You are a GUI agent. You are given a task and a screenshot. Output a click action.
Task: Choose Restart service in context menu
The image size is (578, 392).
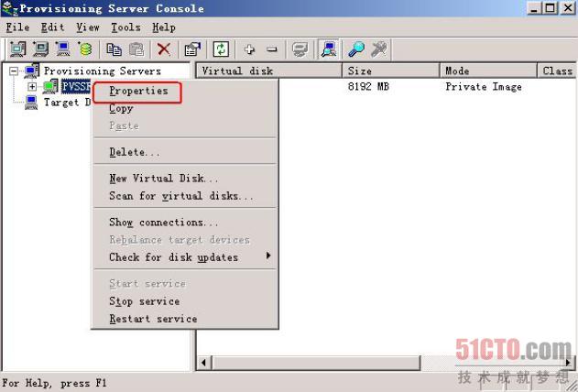(185, 319)
